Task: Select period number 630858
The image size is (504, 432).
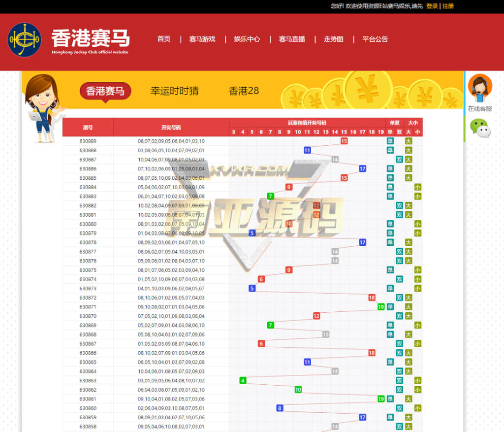Action: point(88,427)
